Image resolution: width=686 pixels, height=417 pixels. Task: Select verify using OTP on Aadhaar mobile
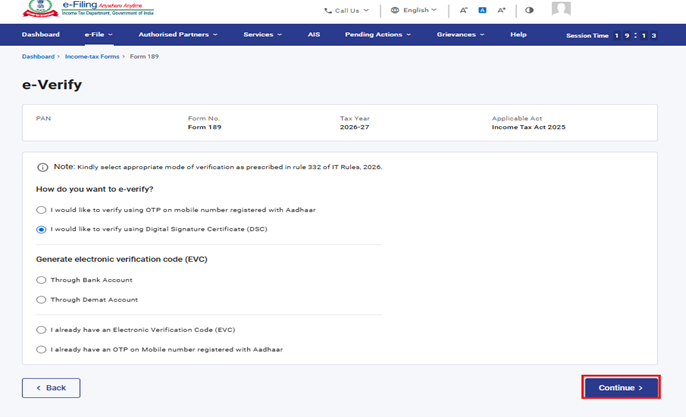[41, 210]
